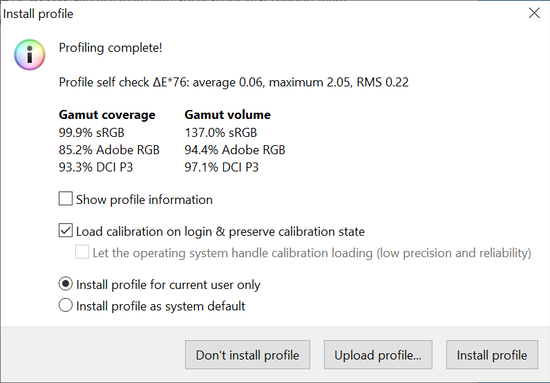Select the 137.0% sRGB volume value
The height and width of the screenshot is (383, 550).
tap(221, 133)
